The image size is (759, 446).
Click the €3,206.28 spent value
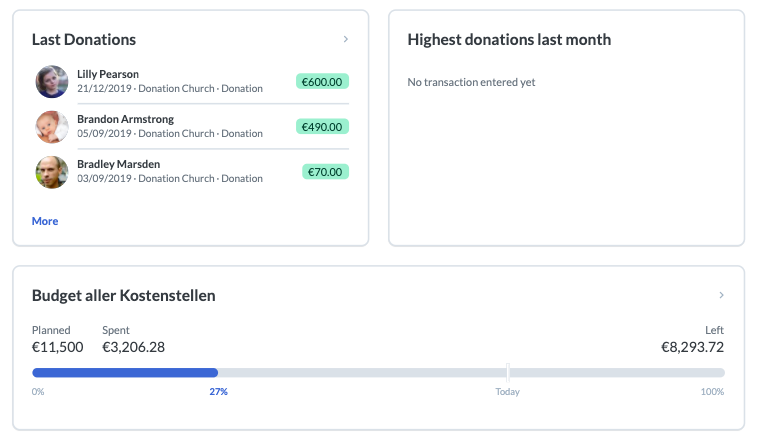134,347
